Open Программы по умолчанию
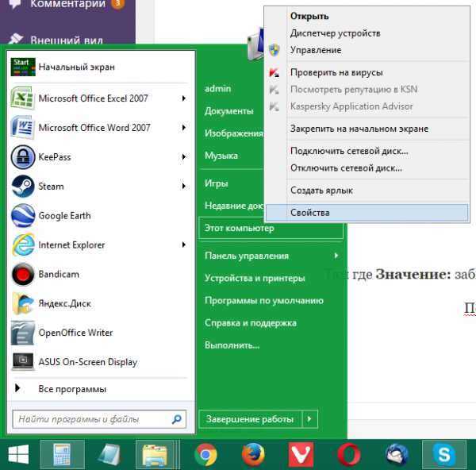The height and width of the screenshot is (470, 476). [x=264, y=300]
